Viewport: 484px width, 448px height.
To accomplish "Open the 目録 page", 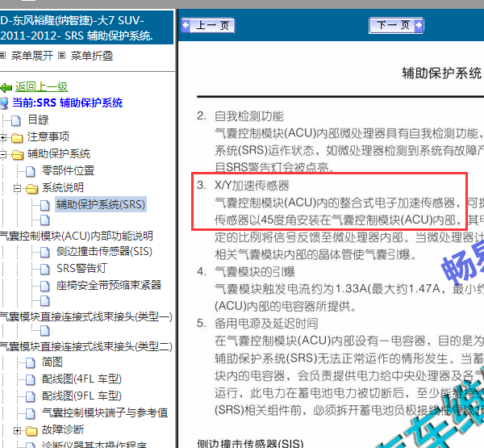I will (x=38, y=120).
